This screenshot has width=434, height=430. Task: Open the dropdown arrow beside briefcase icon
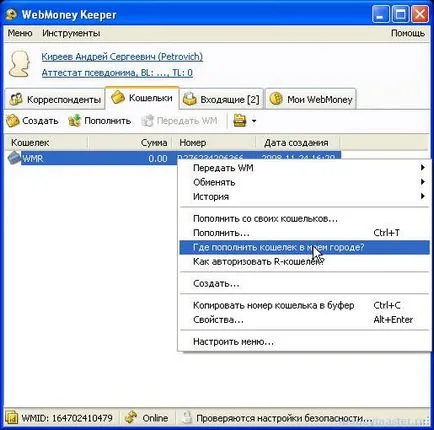click(254, 121)
